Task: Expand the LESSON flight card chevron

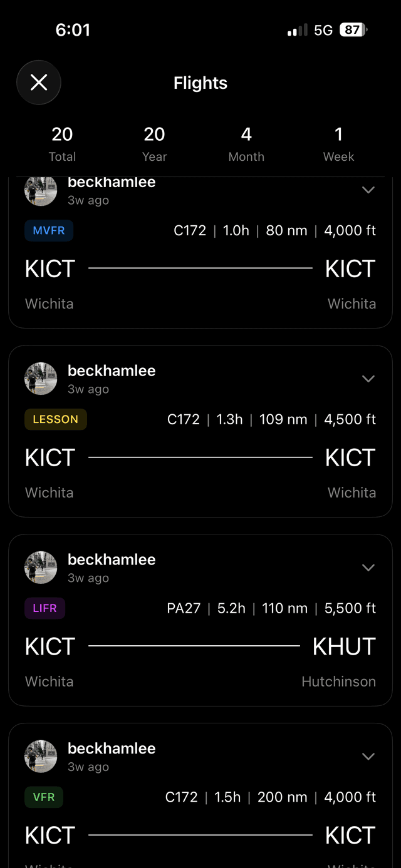Action: tap(368, 379)
